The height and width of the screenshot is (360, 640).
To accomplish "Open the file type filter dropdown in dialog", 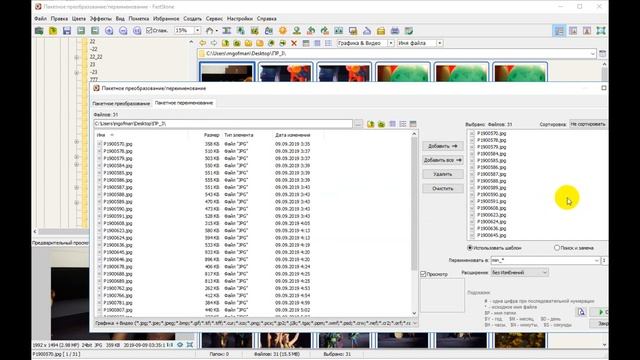I will pyautogui.click(x=415, y=323).
